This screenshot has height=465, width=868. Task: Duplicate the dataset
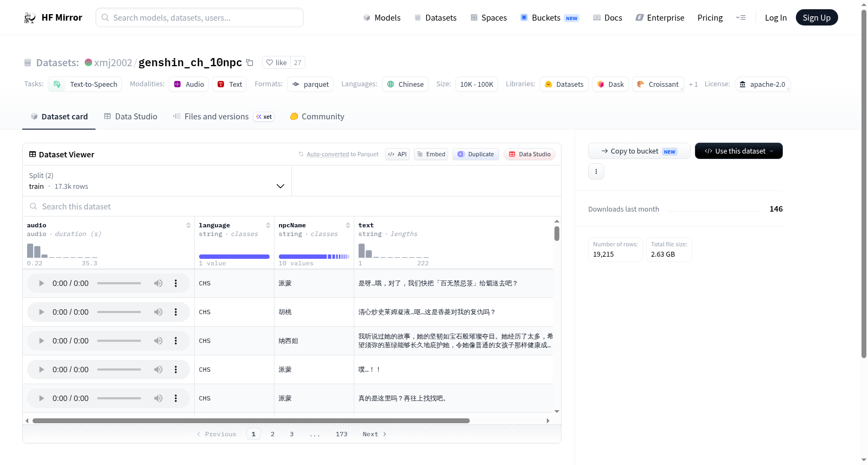[x=476, y=154]
